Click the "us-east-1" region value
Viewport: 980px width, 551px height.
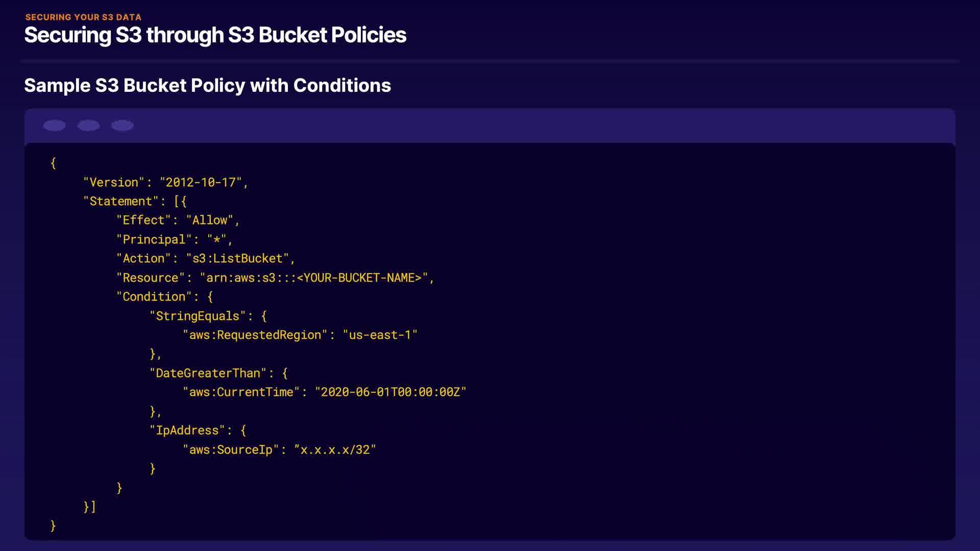coord(380,335)
